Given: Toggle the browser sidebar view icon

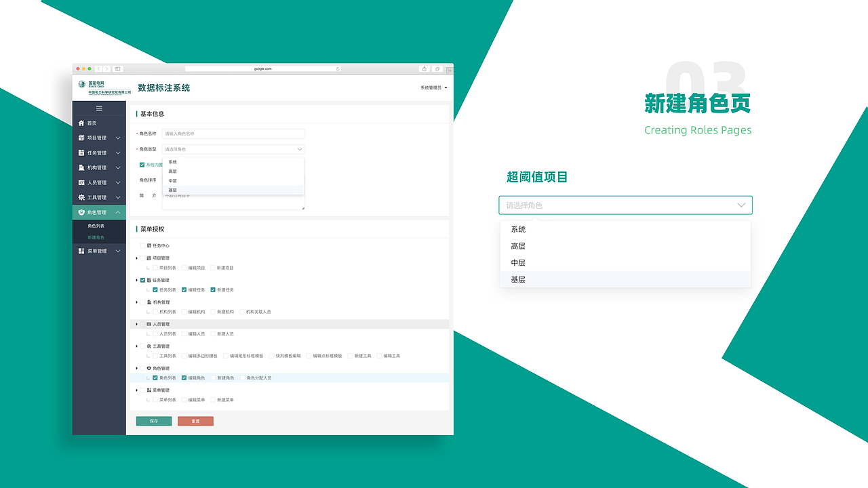Looking at the screenshot, I should point(118,68).
